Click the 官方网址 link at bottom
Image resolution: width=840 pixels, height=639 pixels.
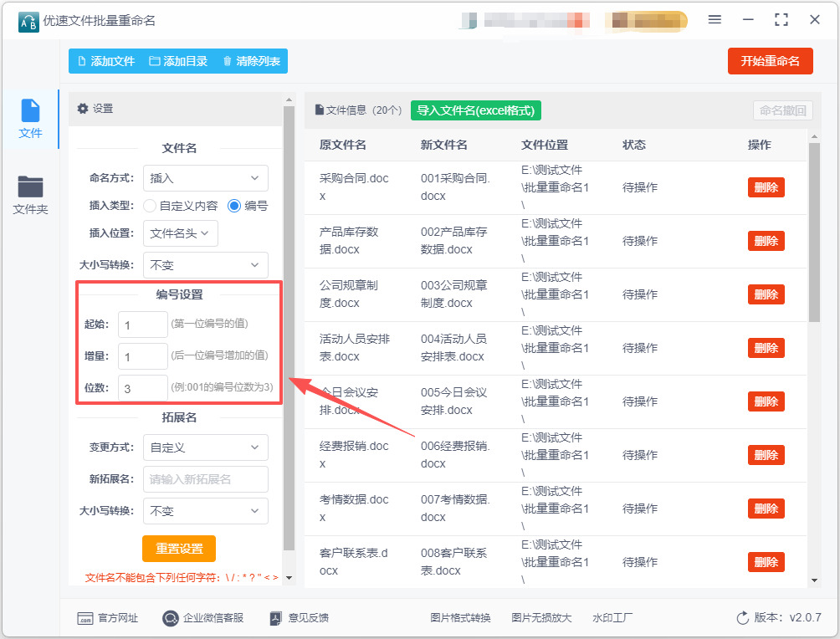(x=108, y=618)
